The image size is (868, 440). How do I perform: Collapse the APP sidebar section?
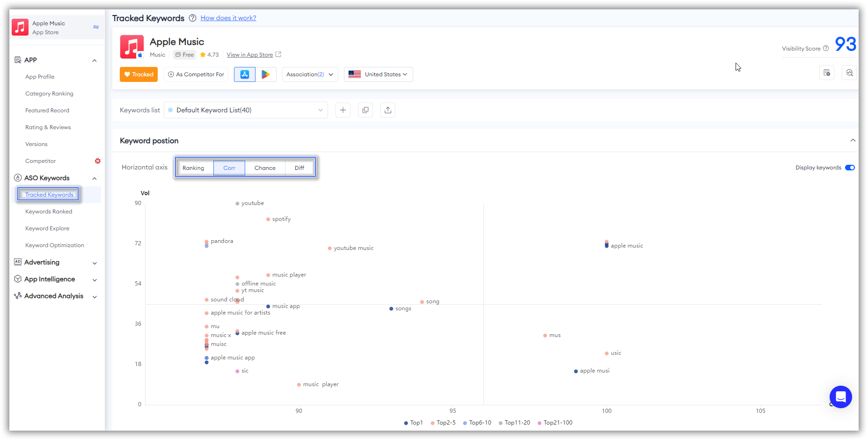click(x=95, y=60)
